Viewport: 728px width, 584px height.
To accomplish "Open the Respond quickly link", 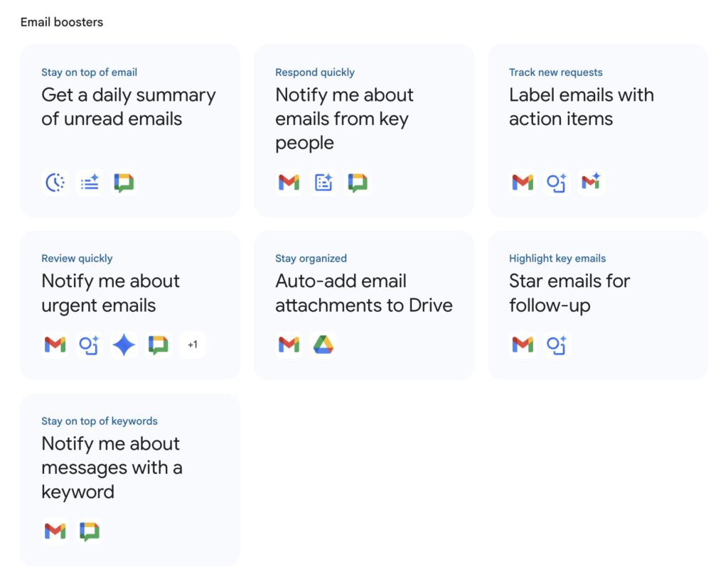I will (x=315, y=72).
